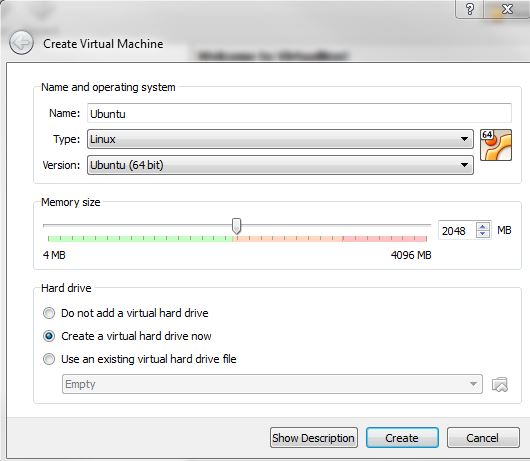The image size is (530, 461).
Task: Click the memory size slider handle
Action: click(x=237, y=226)
